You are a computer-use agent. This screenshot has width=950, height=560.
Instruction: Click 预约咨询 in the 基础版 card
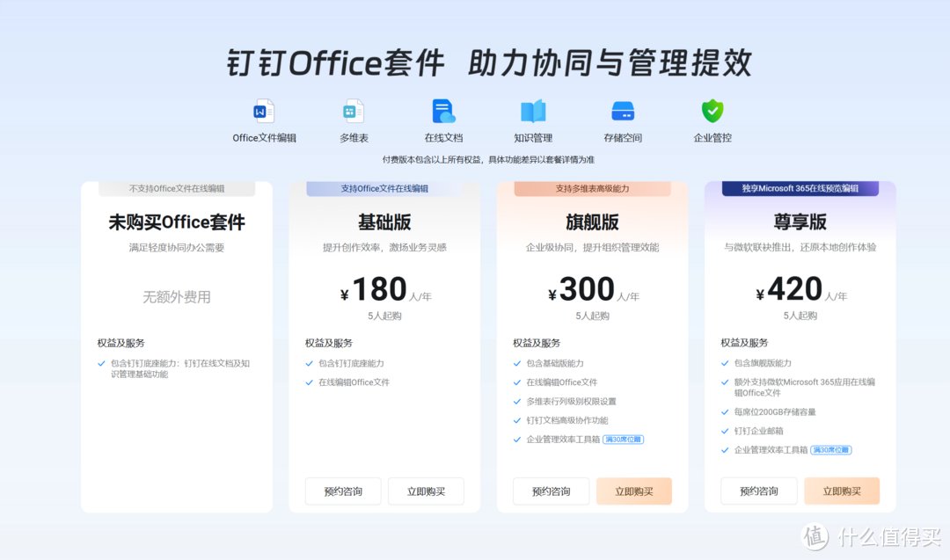coord(342,491)
